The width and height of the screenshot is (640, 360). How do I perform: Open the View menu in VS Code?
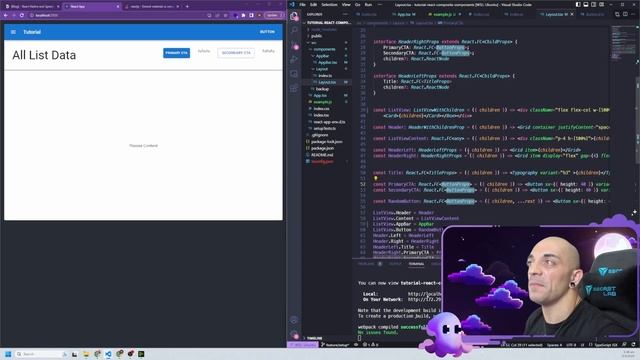[x=346, y=4]
